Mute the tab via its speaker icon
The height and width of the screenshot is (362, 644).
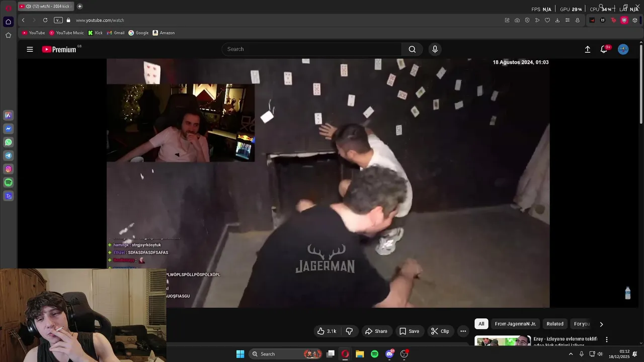click(x=28, y=7)
